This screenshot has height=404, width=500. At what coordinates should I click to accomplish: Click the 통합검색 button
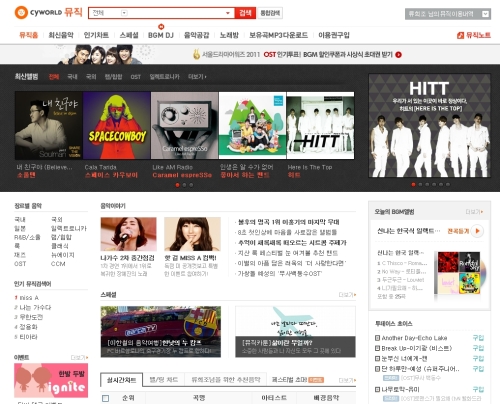[270, 13]
